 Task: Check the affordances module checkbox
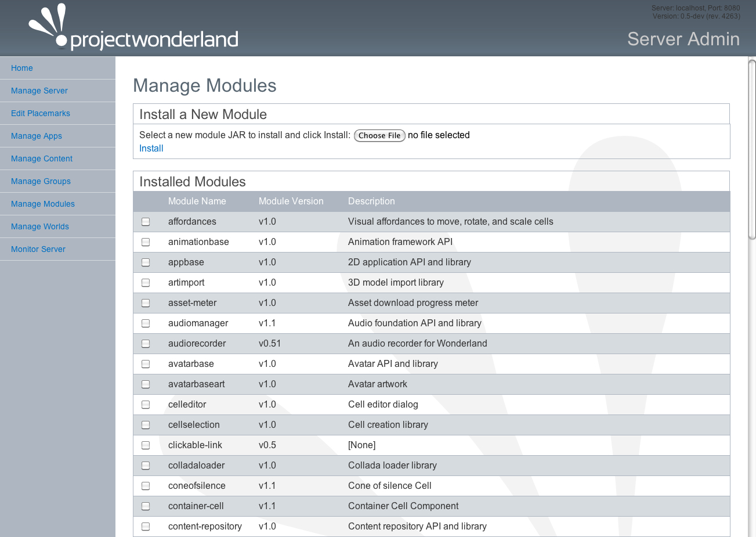[x=146, y=222]
